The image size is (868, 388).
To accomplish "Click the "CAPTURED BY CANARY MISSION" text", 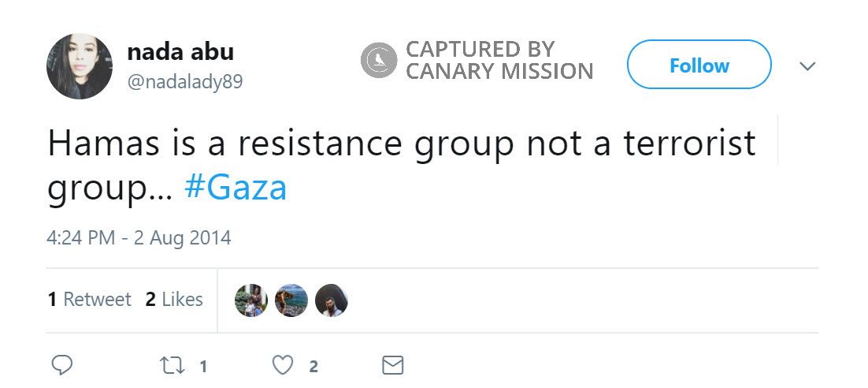I will (499, 61).
